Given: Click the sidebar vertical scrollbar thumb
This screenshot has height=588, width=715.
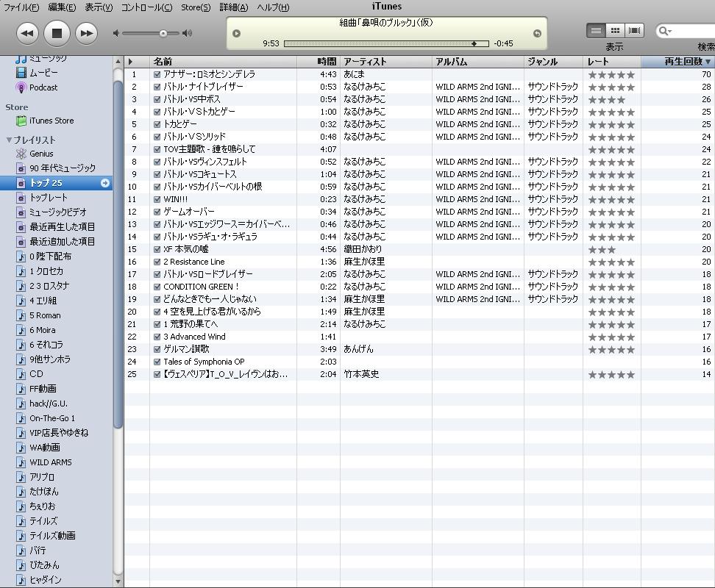Looking at the screenshot, I should [x=118, y=255].
